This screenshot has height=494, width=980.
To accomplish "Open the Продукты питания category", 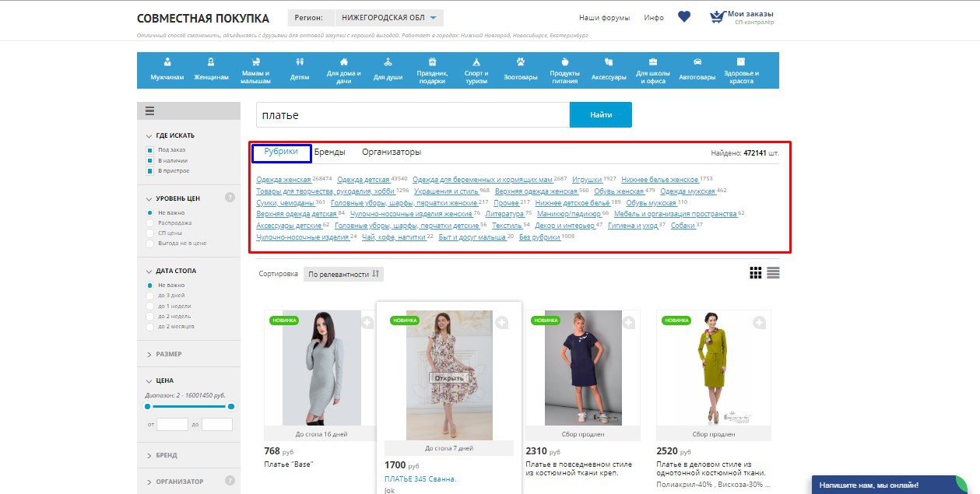I will click(x=565, y=71).
